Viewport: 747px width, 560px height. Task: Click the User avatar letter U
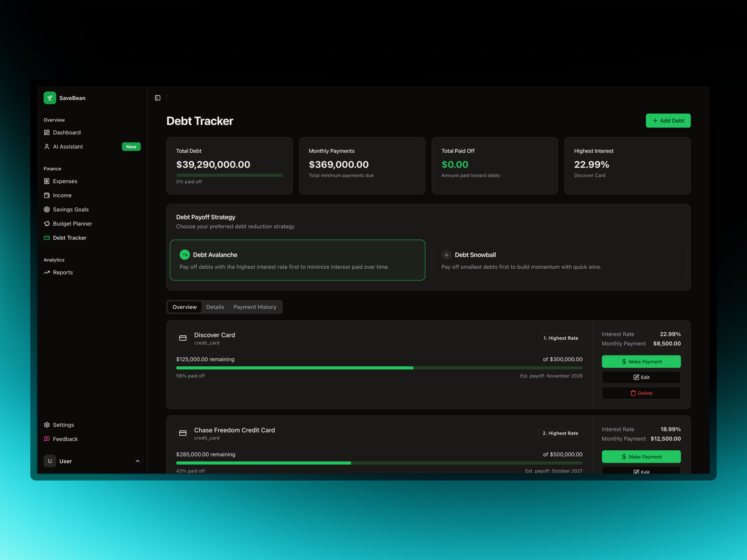(x=50, y=461)
